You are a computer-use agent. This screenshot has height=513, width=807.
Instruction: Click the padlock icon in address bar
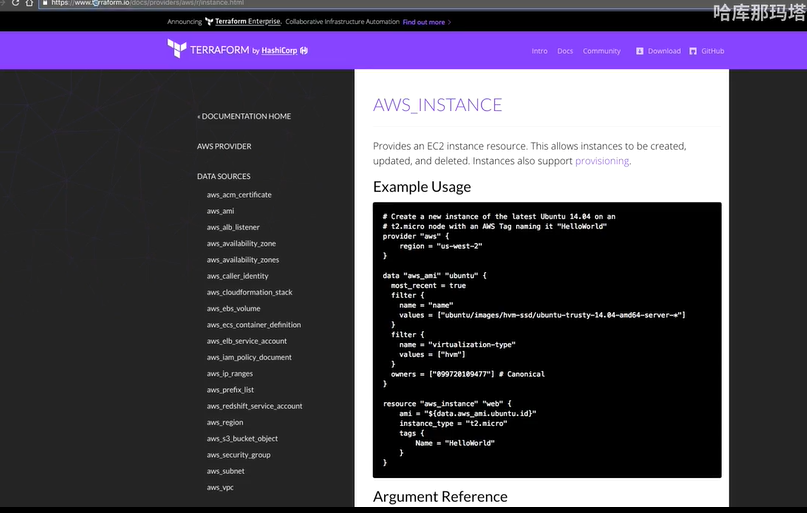point(45,3)
